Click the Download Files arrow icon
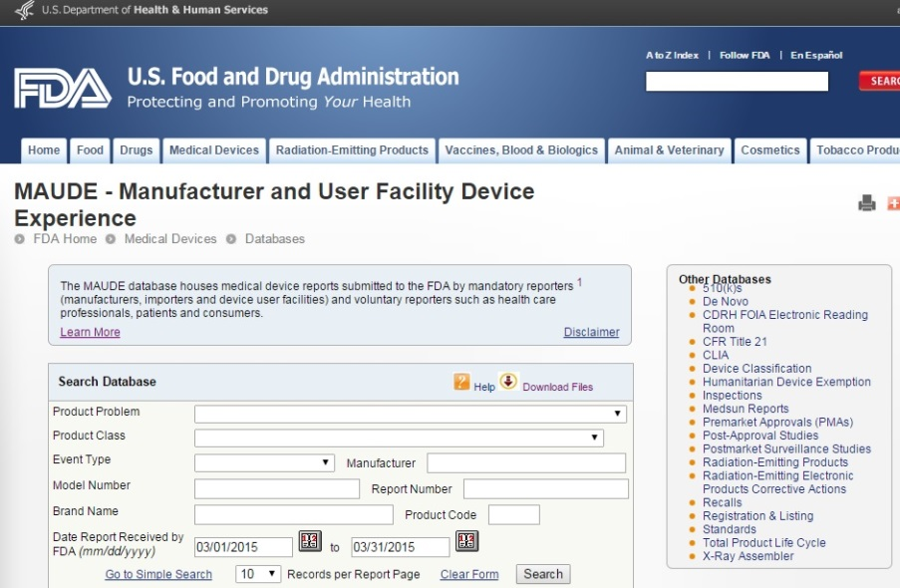This screenshot has height=588, width=900. [x=508, y=381]
